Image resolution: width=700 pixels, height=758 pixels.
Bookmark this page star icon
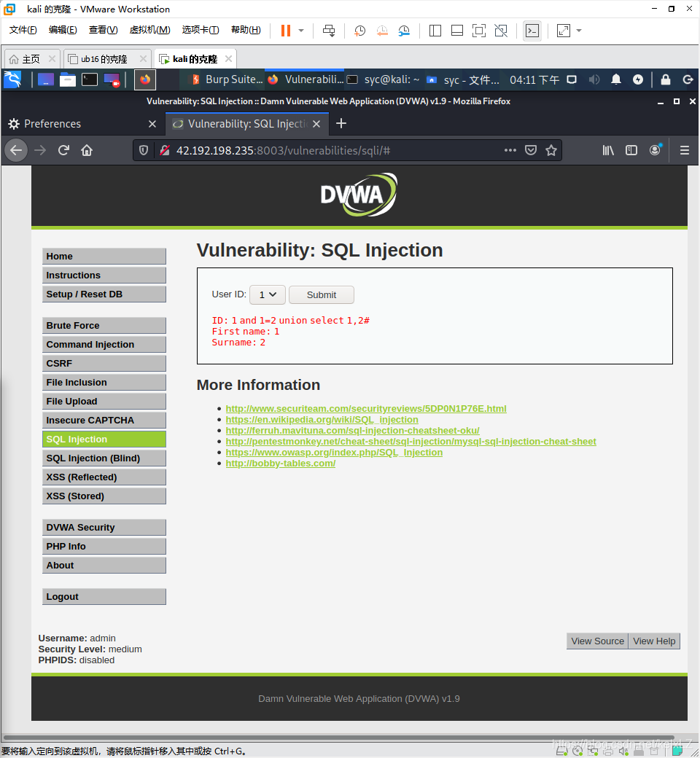click(x=551, y=150)
